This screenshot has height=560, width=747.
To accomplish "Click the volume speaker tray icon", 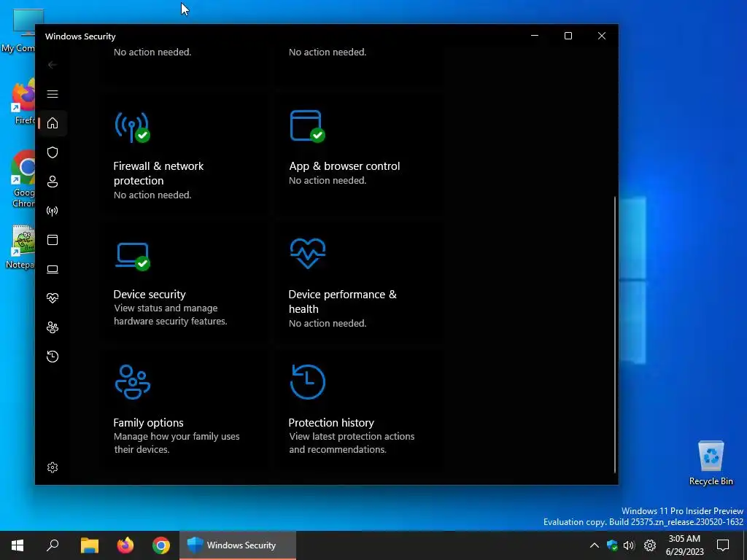I will coord(629,545).
